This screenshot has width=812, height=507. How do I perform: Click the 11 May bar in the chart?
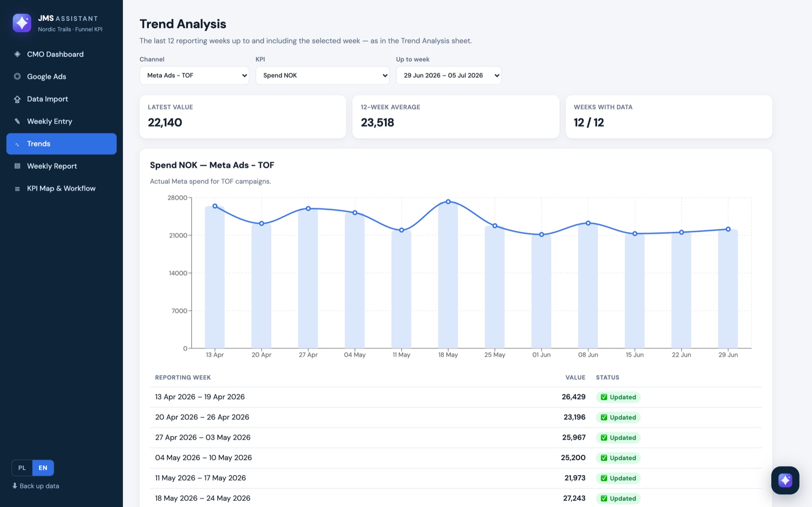pyautogui.click(x=401, y=289)
